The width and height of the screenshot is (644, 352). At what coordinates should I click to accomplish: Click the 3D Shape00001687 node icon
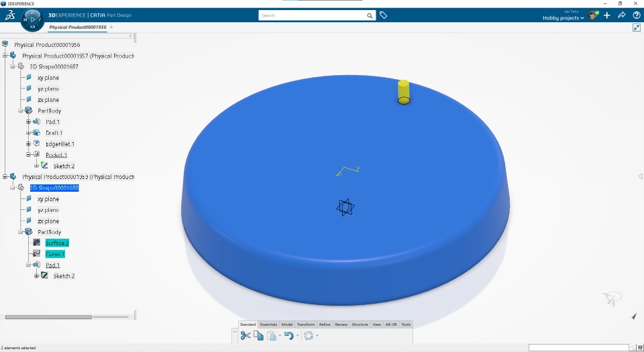coord(21,66)
